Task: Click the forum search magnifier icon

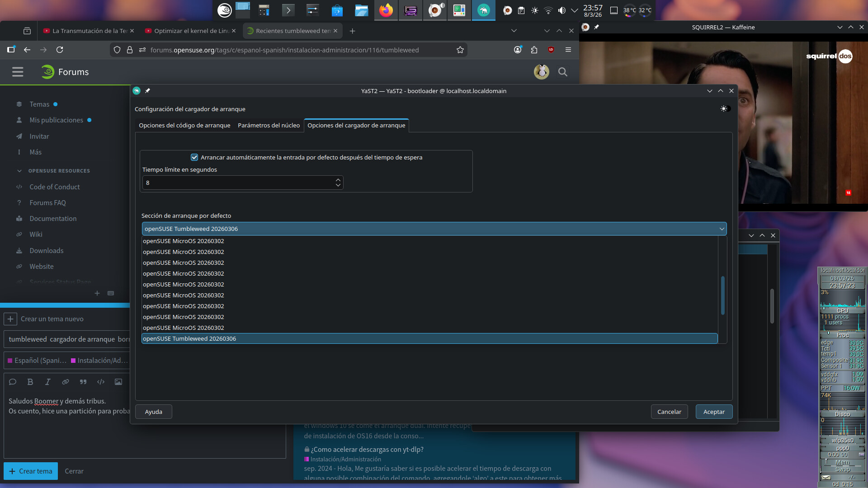Action: coord(562,72)
